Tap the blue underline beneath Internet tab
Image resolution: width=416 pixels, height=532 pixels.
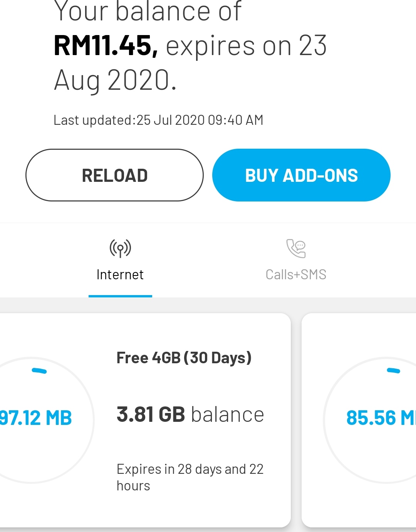(120, 296)
